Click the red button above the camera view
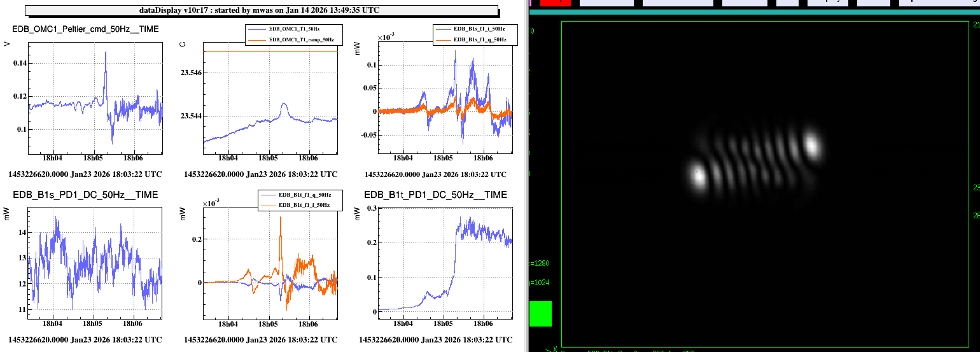 click(555, 3)
